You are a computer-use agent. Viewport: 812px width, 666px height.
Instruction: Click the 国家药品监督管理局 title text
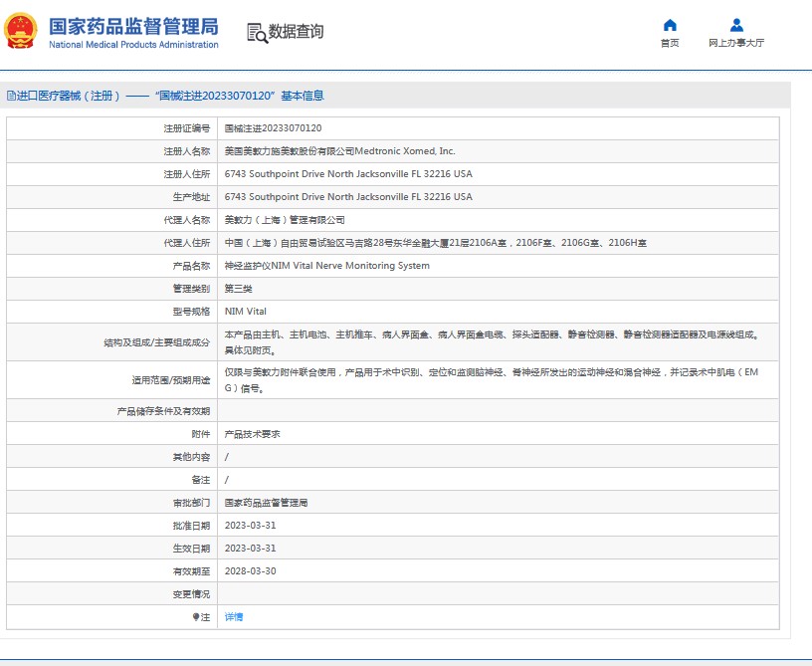point(133,27)
